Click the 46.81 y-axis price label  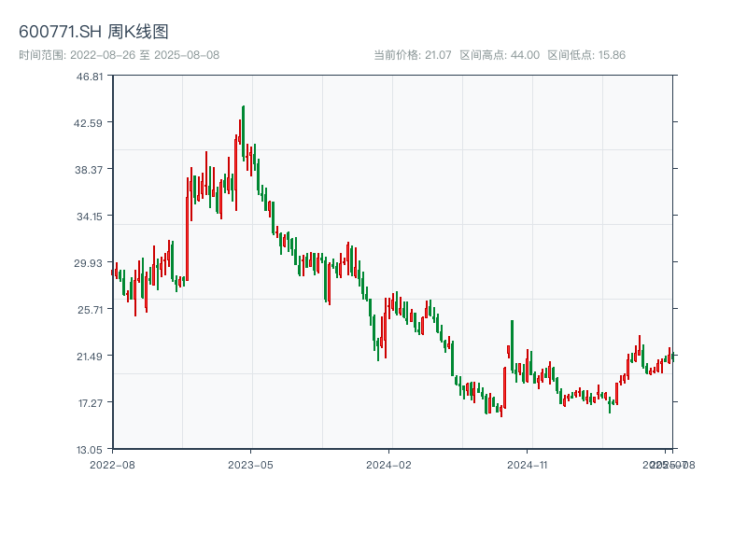[x=89, y=76]
